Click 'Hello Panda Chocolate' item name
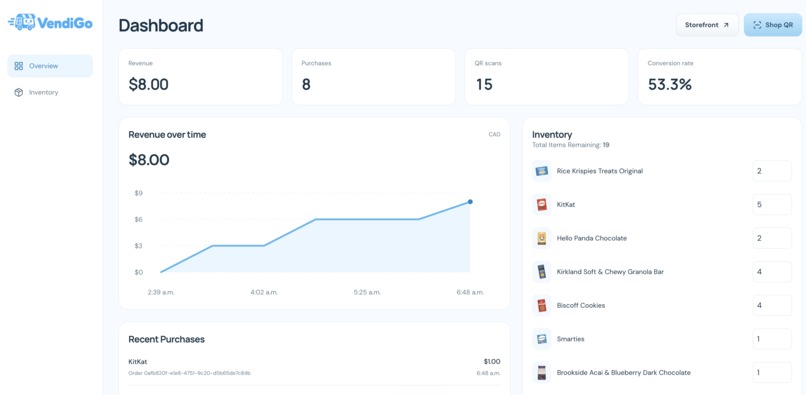 click(592, 238)
